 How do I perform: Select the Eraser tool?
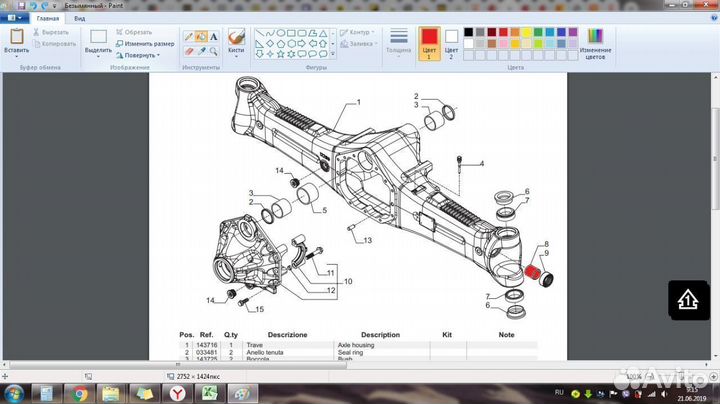[x=188, y=50]
